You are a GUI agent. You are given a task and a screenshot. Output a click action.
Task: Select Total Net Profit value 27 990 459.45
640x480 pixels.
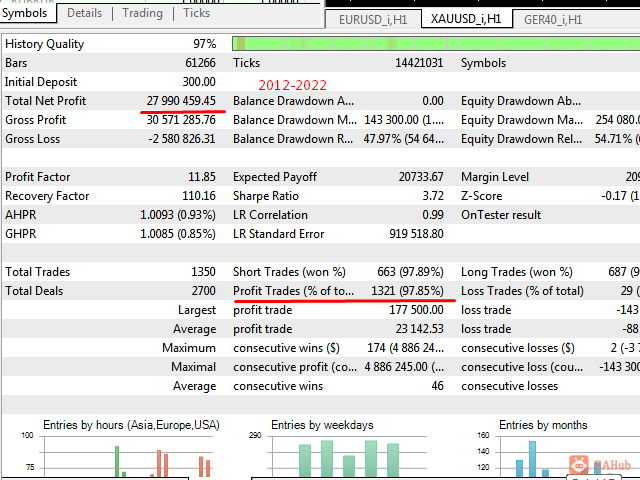click(181, 101)
